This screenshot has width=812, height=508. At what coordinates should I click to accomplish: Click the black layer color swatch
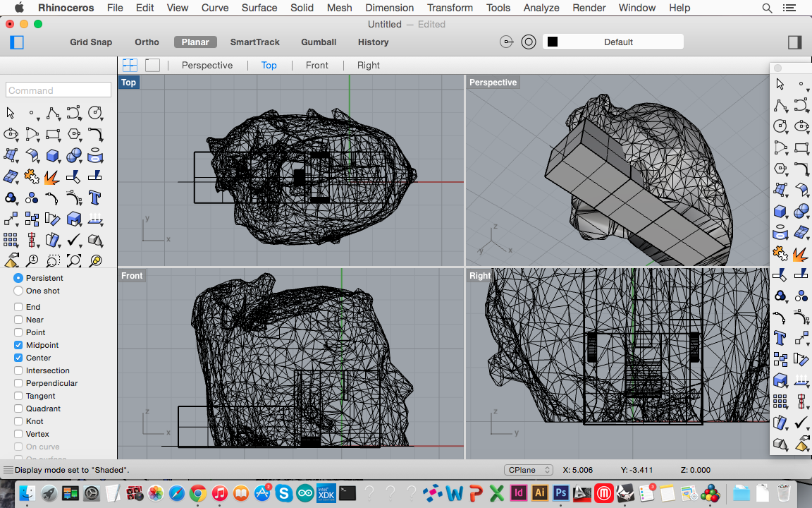click(553, 42)
